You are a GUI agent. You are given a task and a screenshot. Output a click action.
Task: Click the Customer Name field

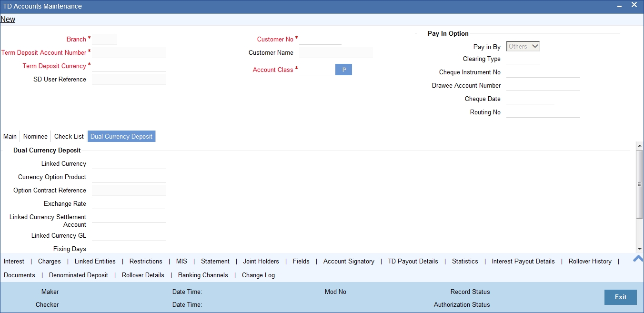336,52
